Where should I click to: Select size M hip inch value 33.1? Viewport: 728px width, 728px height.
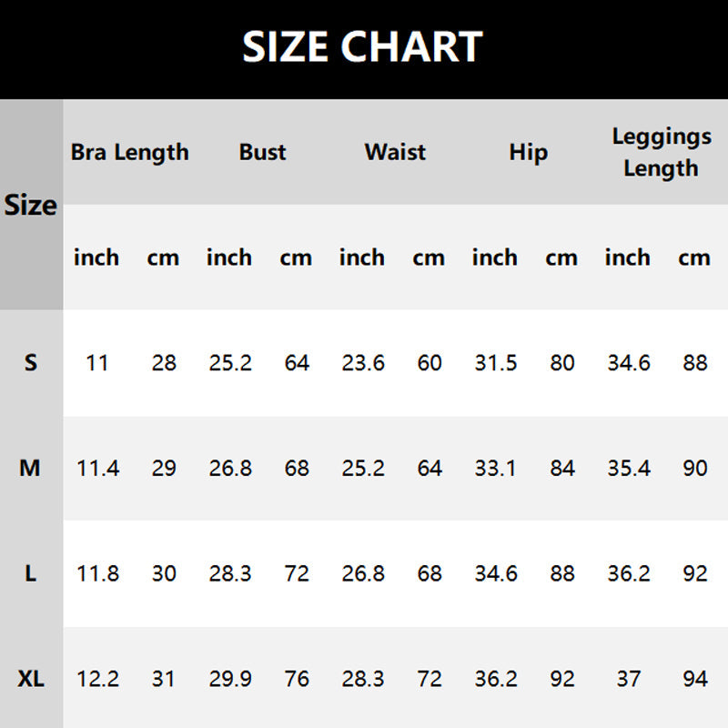(x=495, y=469)
